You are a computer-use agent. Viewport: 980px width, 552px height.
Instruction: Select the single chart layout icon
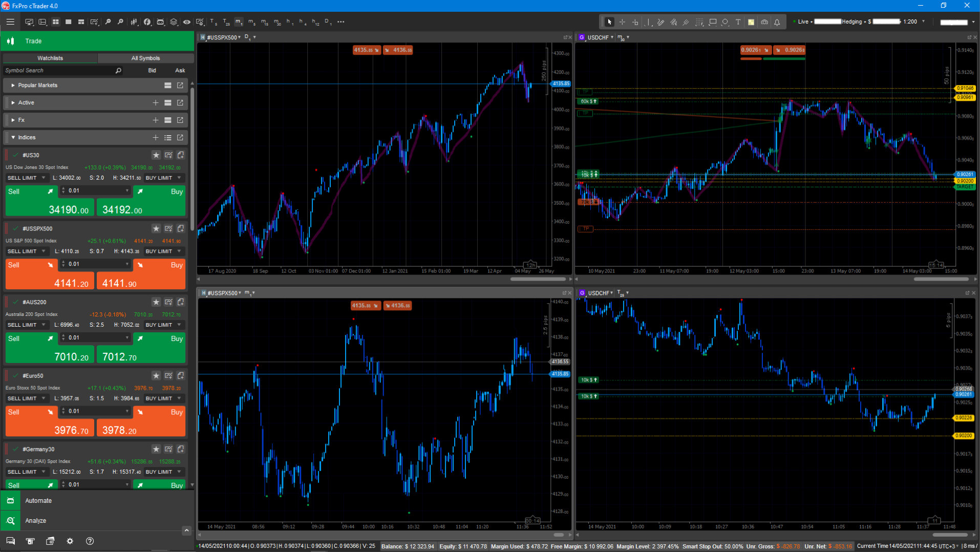point(68,22)
